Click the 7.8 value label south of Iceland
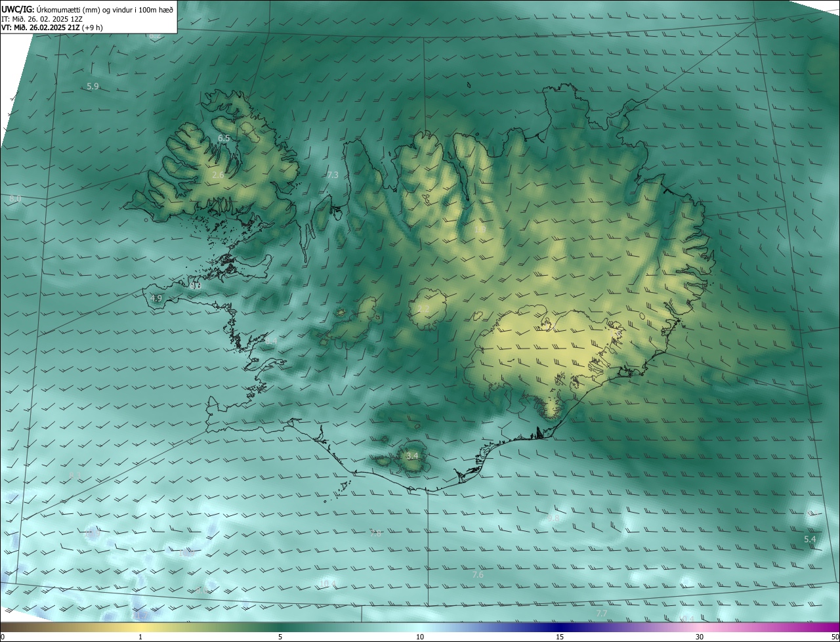The height and width of the screenshot is (642, 840). 375,534
